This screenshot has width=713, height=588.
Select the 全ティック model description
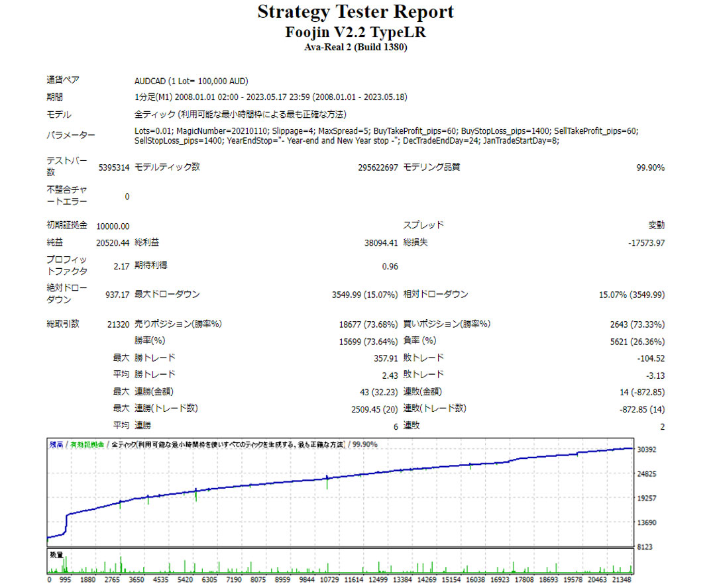click(x=240, y=115)
